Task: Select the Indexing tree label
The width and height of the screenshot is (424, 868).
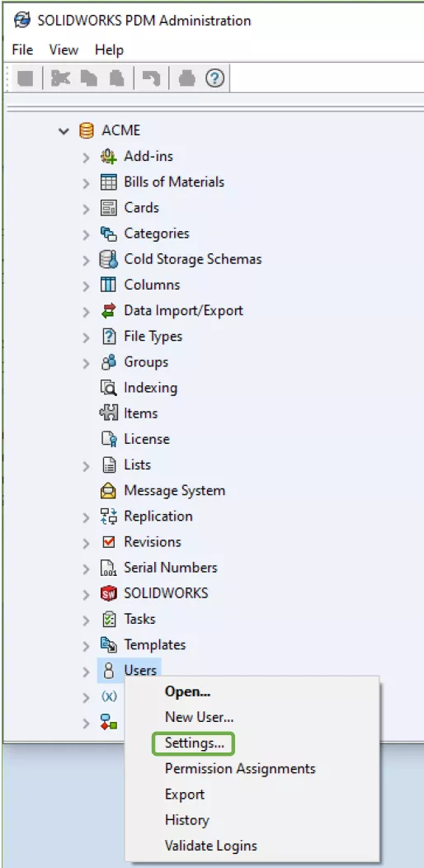Action: (x=151, y=388)
